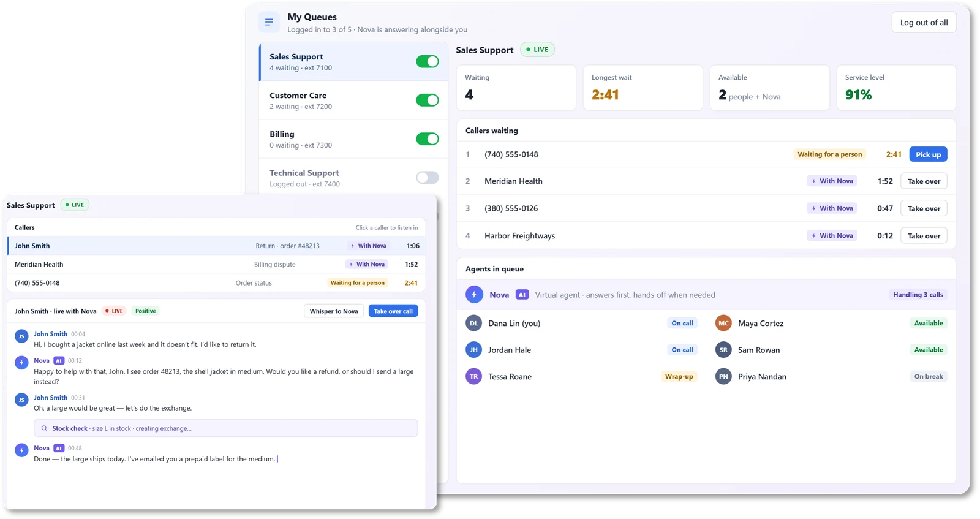
Task: Click Tessa Roane's Wrap-up status badge
Action: 679,377
